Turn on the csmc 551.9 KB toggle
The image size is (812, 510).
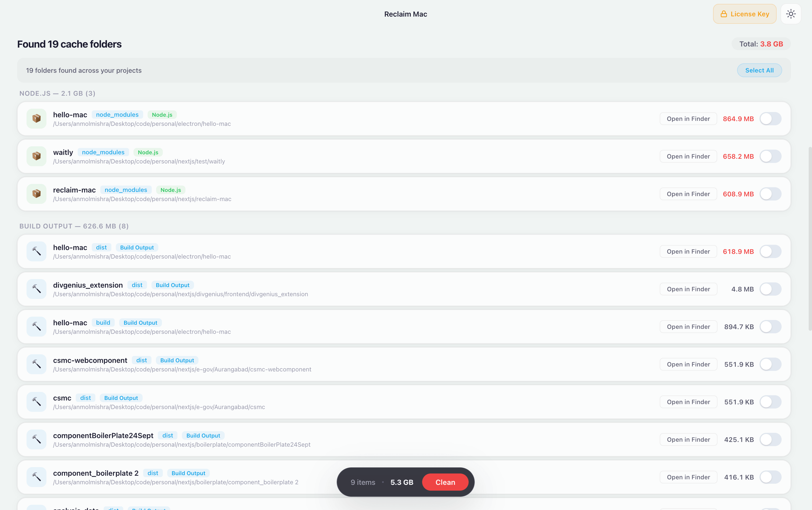pos(770,402)
